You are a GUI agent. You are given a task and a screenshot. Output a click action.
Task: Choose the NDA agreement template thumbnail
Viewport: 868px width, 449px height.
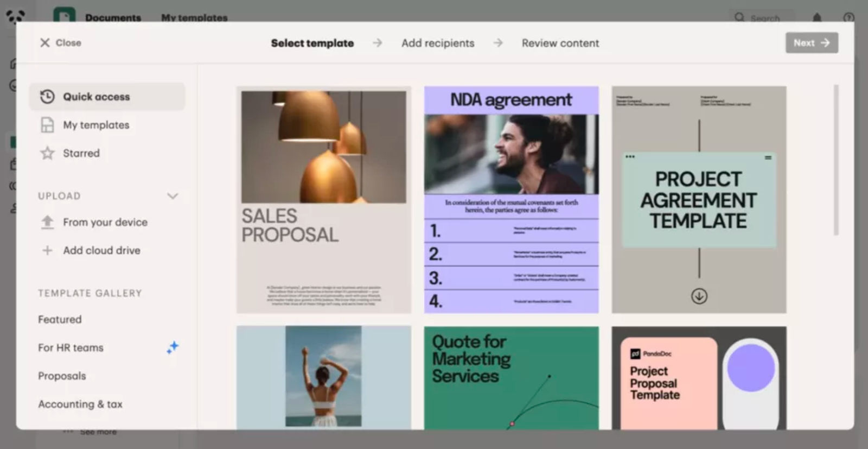[511, 199]
